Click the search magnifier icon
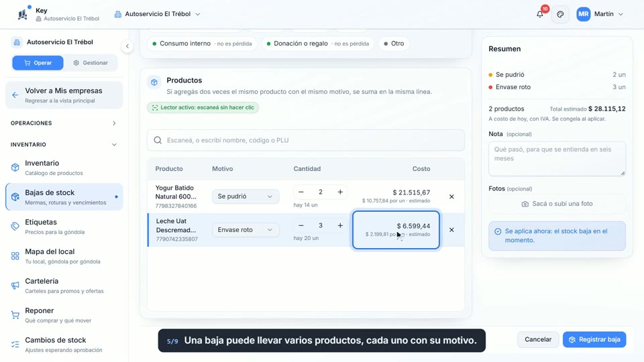Image resolution: width=644 pixels, height=362 pixels. 158,140
